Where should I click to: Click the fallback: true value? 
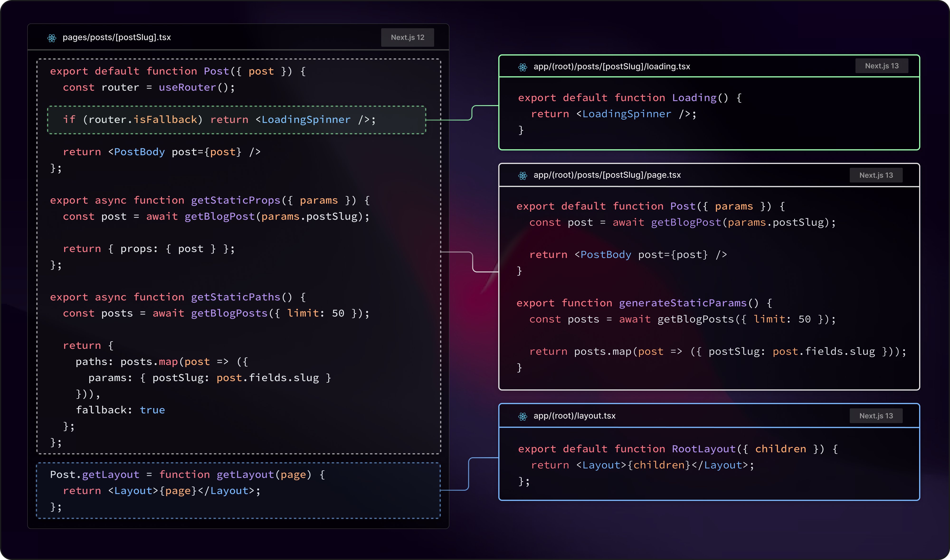click(x=152, y=410)
